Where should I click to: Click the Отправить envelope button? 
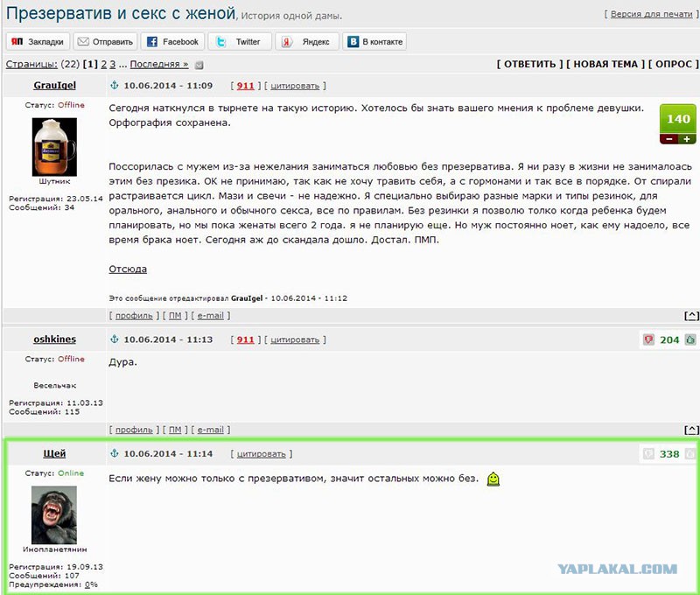pyautogui.click(x=105, y=41)
